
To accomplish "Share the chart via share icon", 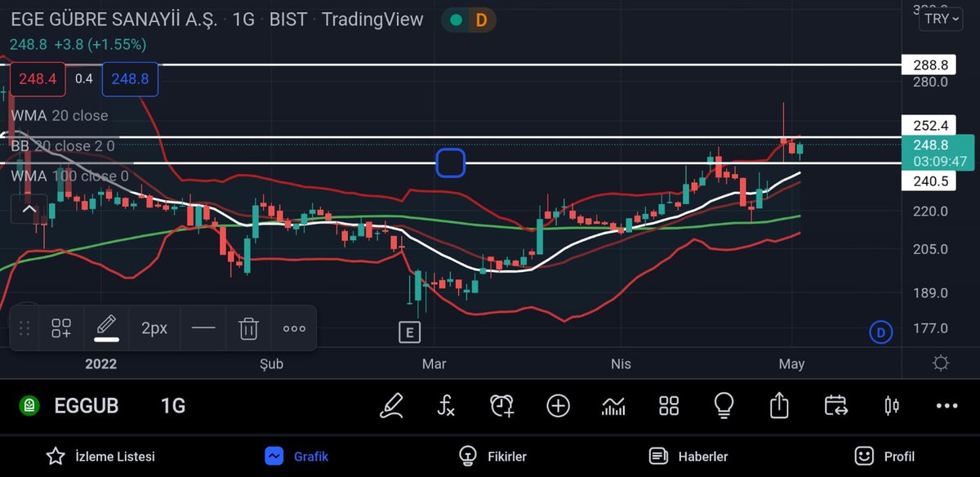I will point(779,404).
